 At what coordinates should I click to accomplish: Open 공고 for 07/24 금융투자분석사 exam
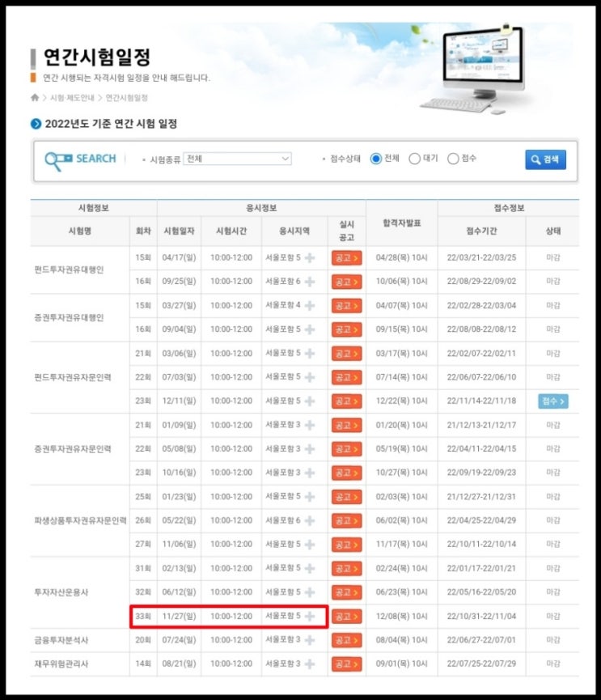[347, 640]
